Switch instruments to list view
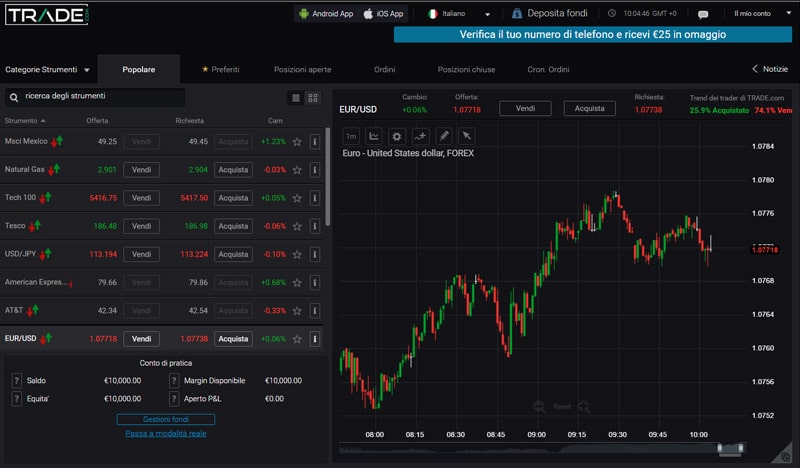 click(296, 98)
